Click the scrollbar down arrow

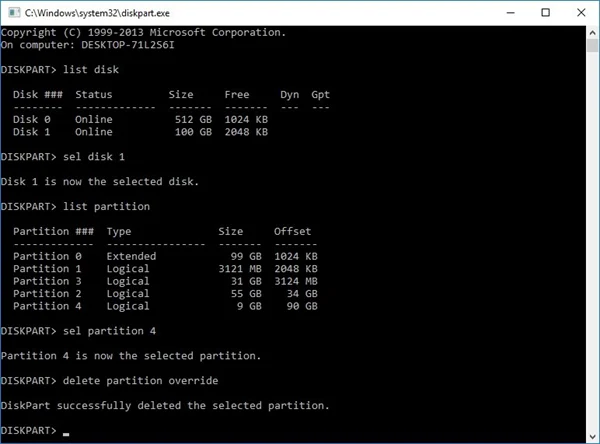(592, 436)
